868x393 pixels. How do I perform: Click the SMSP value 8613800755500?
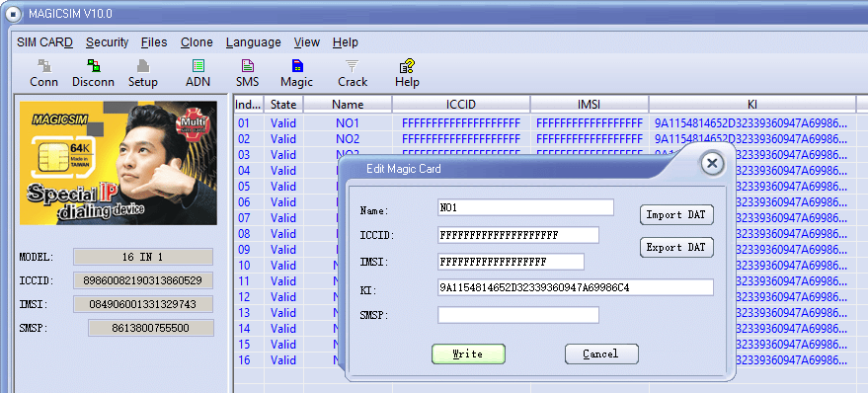[x=150, y=328]
